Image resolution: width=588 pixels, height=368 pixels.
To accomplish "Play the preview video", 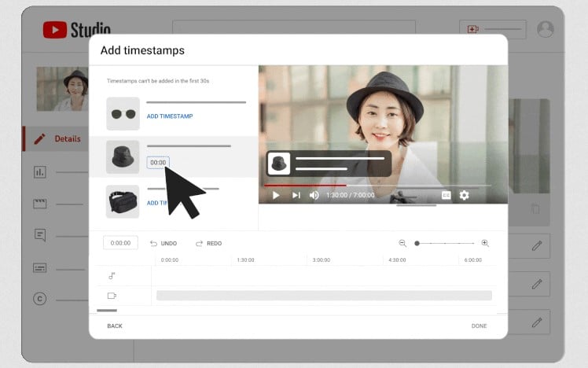I will (276, 195).
